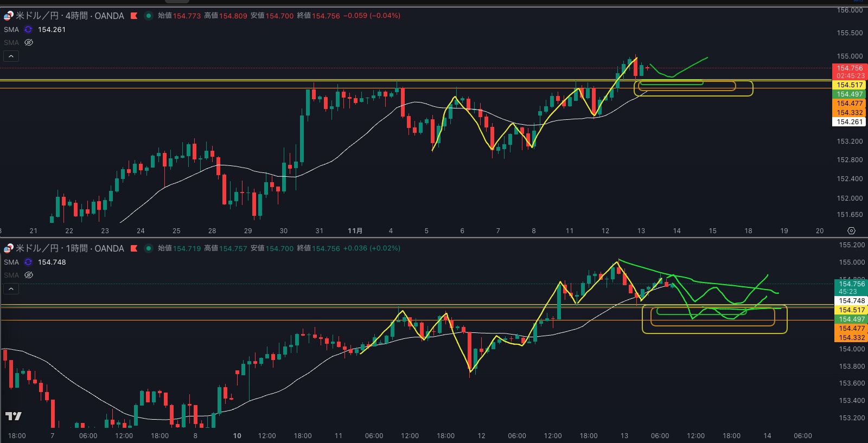The width and height of the screenshot is (868, 443).
Task: Click the red 154.756 current price label
Action: (x=850, y=69)
